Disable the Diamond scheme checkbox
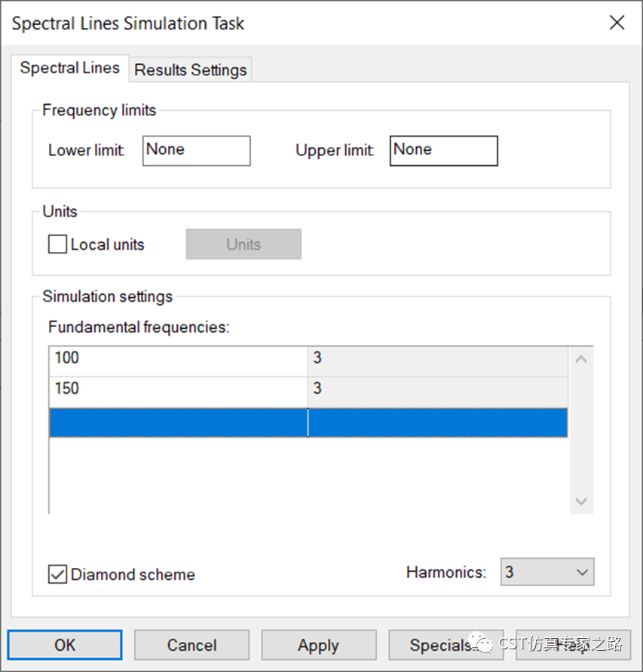The image size is (643, 672). [x=57, y=574]
